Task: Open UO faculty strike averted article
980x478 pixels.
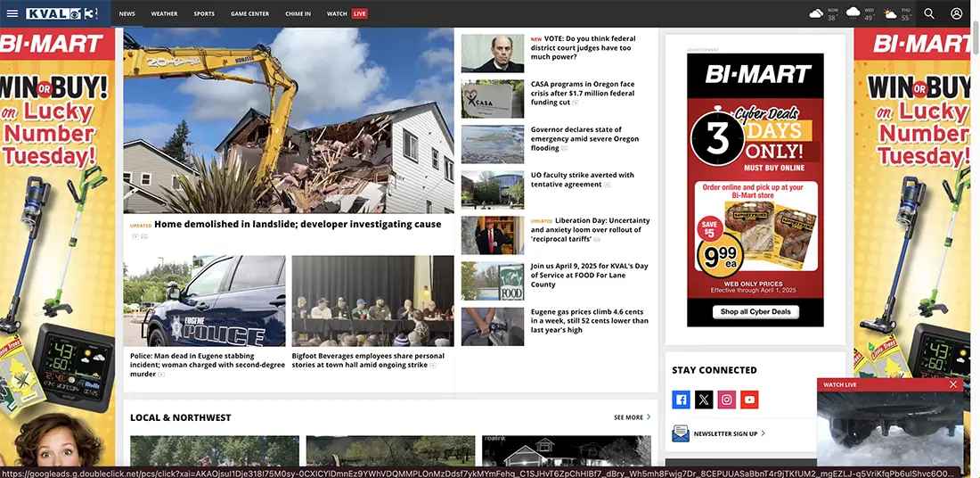Action: pos(583,179)
